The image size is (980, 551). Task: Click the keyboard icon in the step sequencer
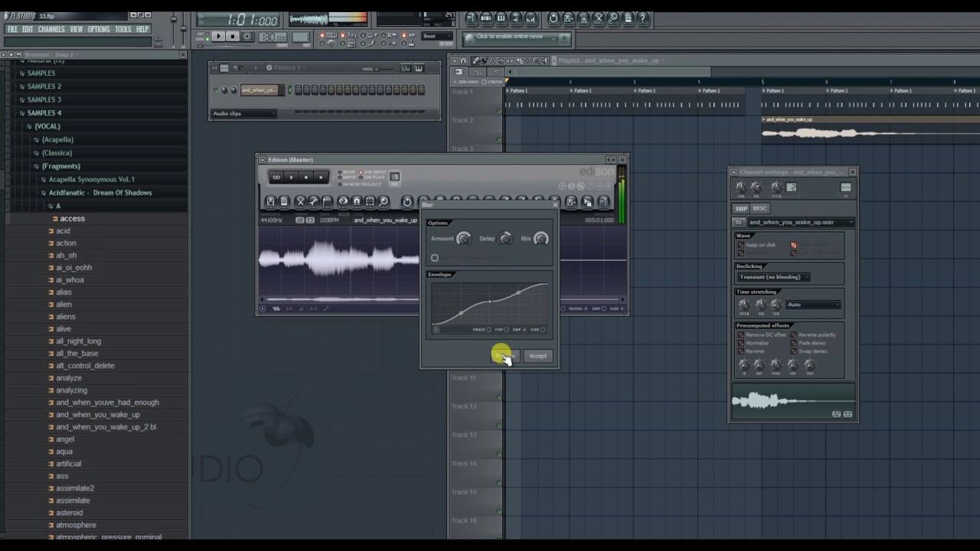click(419, 69)
